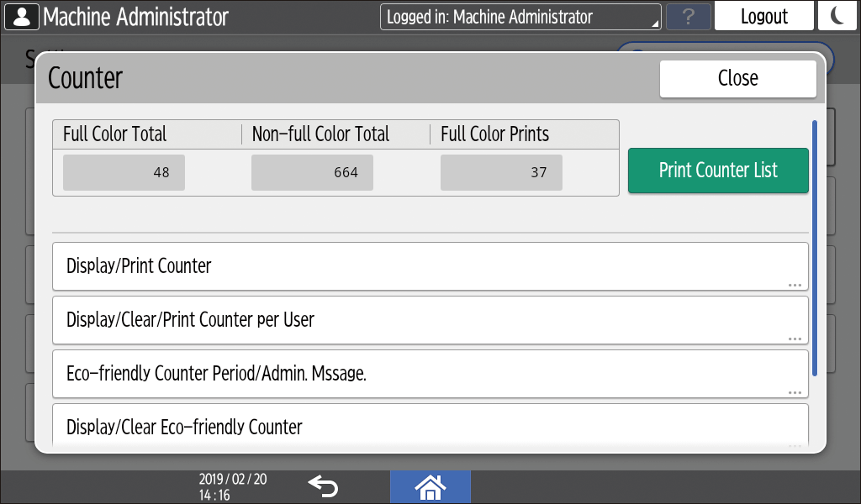The image size is (861, 504).
Task: Click the Logout button
Action: tap(763, 17)
